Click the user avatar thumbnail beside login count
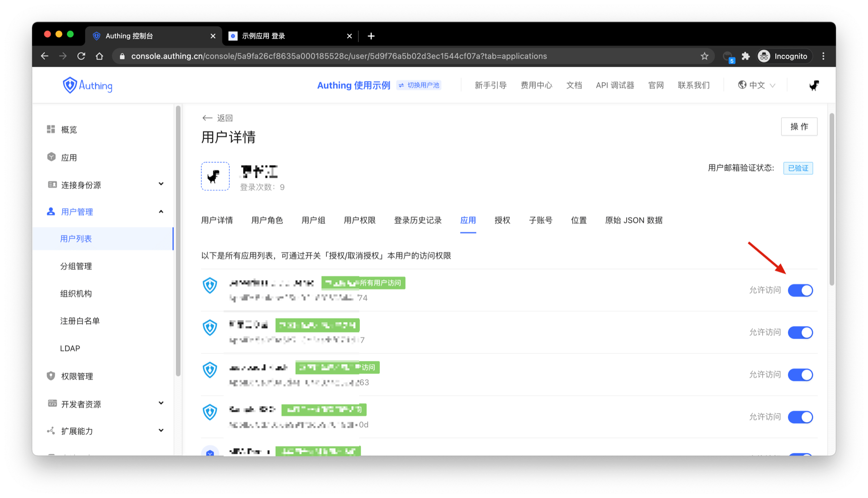The height and width of the screenshot is (498, 868). (x=215, y=176)
